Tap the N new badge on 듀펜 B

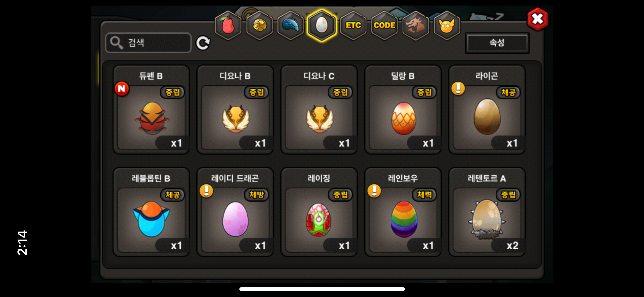122,89
